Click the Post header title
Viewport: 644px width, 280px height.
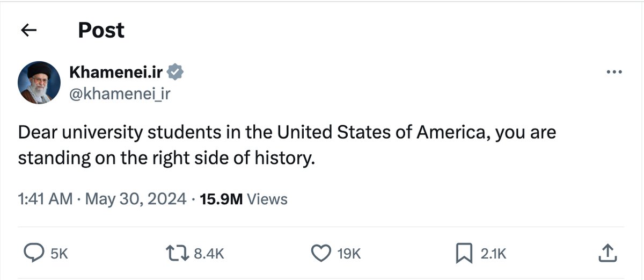click(x=101, y=30)
